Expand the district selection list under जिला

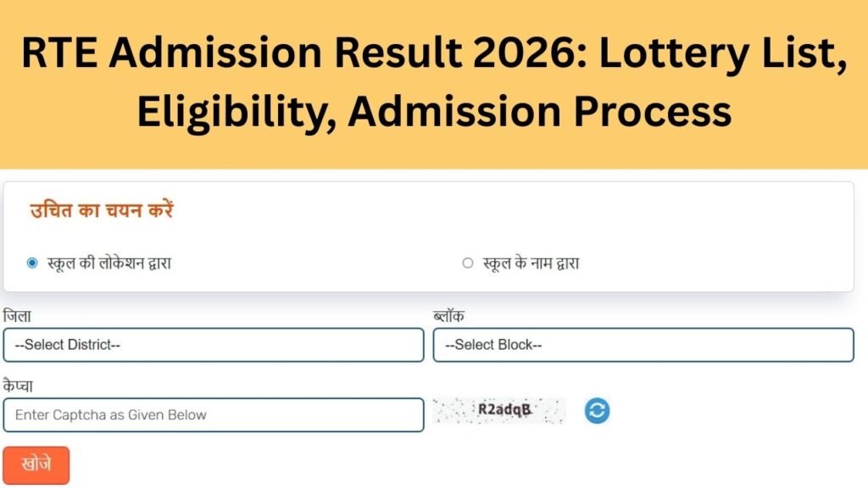click(214, 345)
